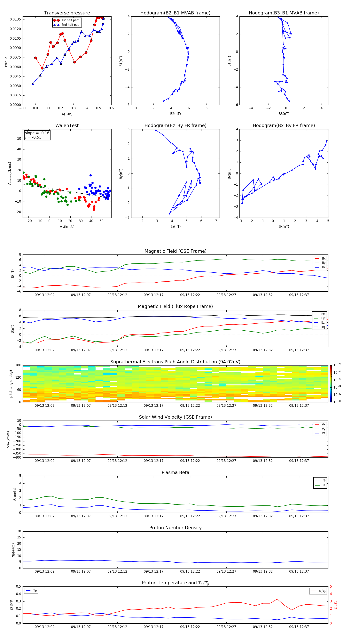
Task: Click the Te/Tp legend in temperature panel
Action: point(318,591)
